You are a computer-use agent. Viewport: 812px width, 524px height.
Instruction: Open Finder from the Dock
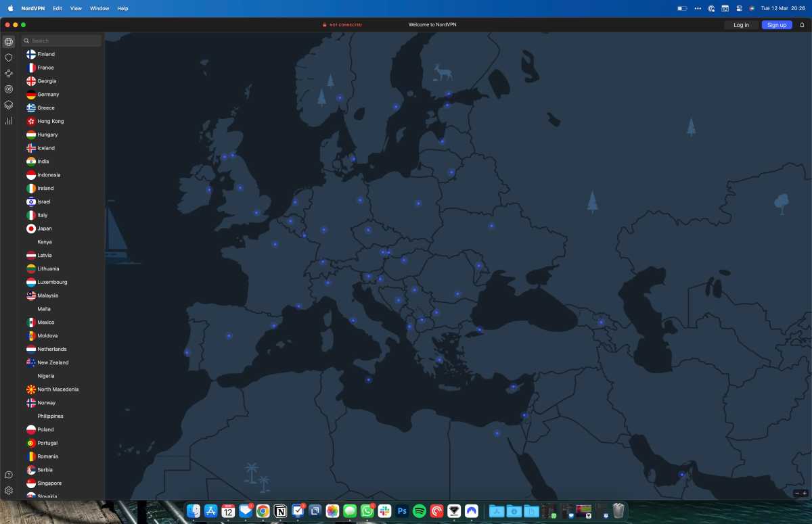[x=194, y=510]
